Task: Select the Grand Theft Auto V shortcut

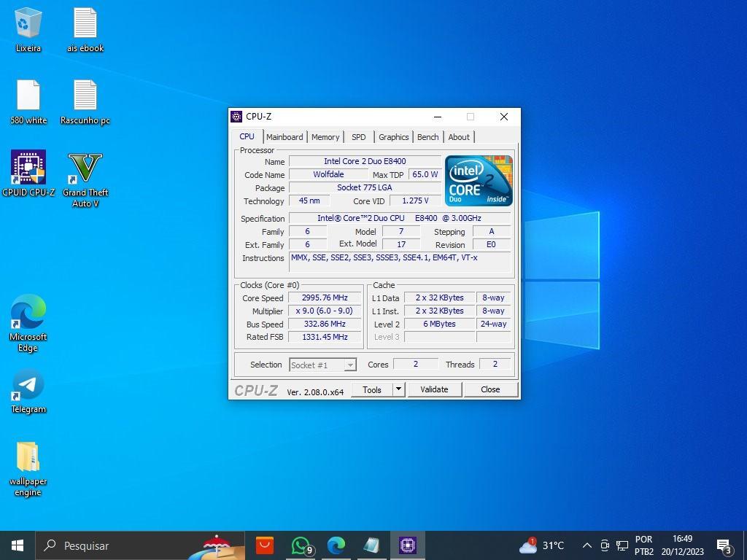Action: pyautogui.click(x=85, y=179)
